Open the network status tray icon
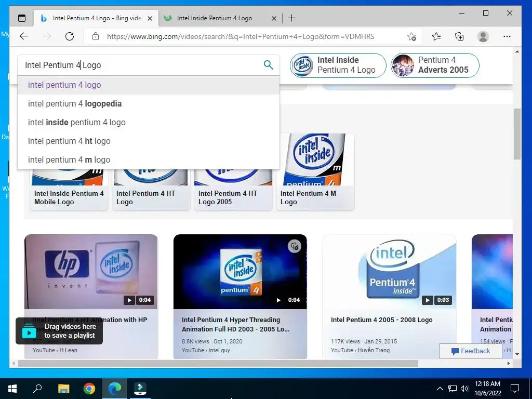This screenshot has width=532, height=399. (453, 389)
